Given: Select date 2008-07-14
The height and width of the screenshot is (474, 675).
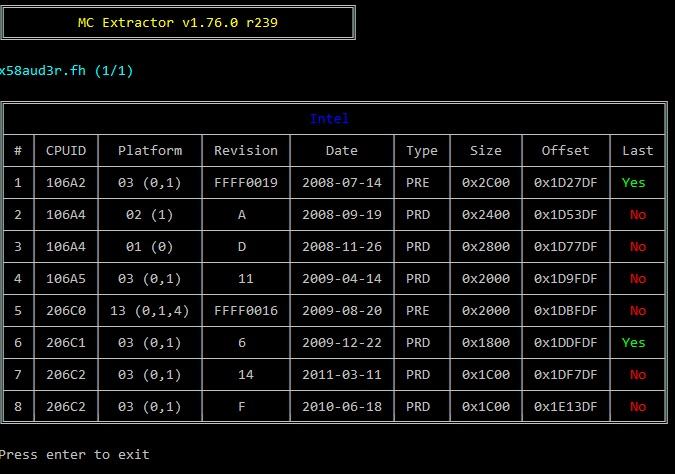Looking at the screenshot, I should point(341,183).
